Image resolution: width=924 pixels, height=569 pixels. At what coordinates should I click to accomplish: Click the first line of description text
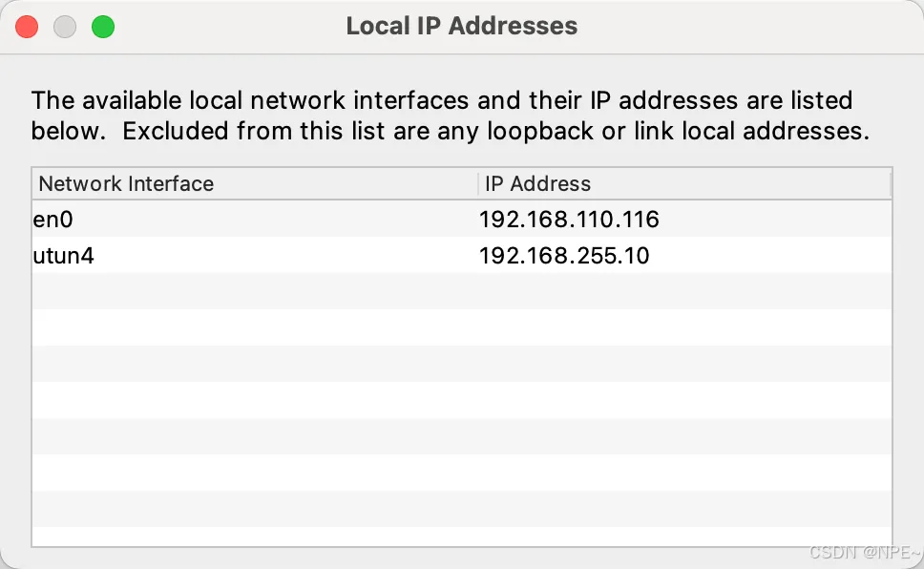(441, 100)
